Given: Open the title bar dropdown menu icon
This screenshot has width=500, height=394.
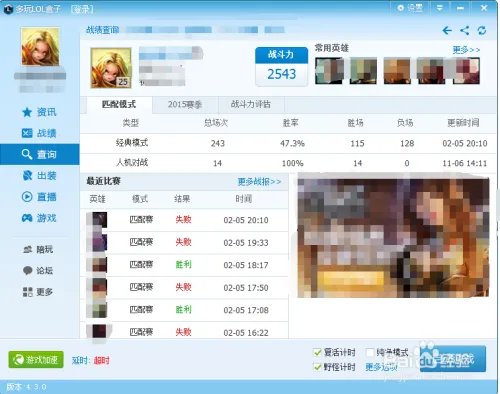Looking at the screenshot, I should [440, 8].
